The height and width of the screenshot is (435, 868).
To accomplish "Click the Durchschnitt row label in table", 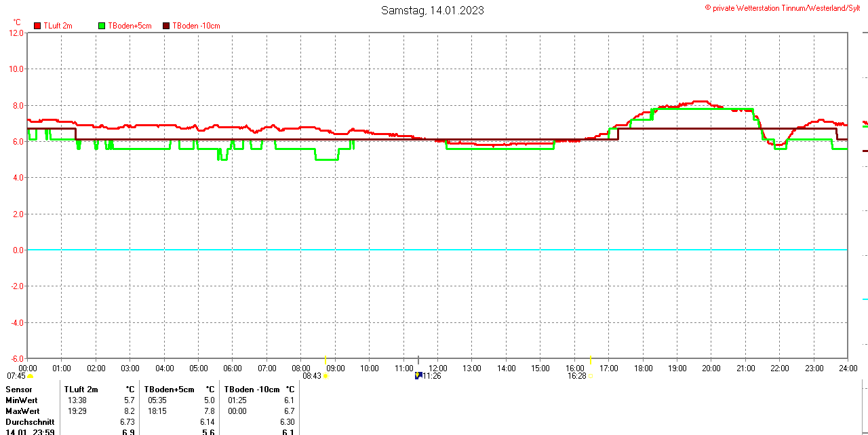I will (30, 422).
